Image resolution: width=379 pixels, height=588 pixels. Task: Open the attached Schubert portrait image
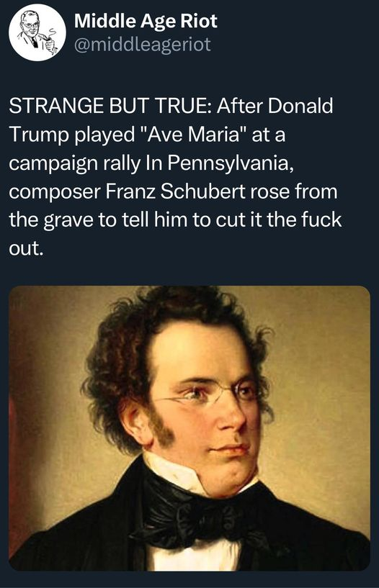(x=189, y=428)
